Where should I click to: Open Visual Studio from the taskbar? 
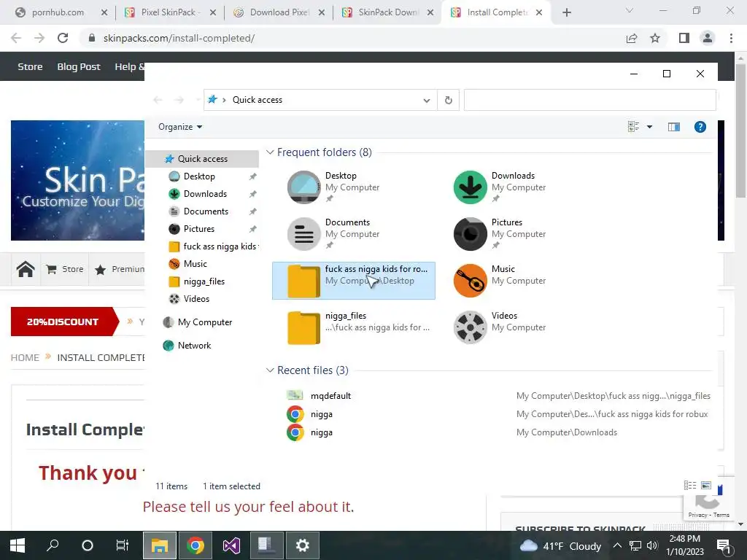(x=231, y=545)
